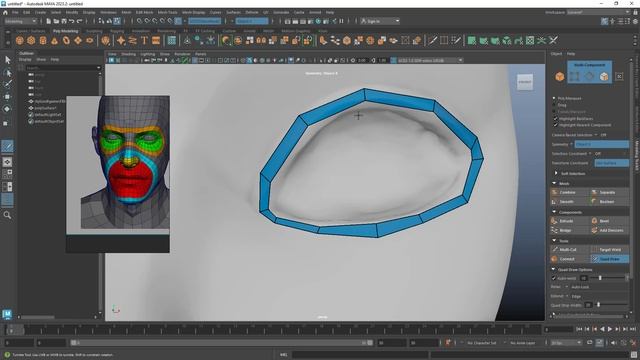
Task: Open the Outliner Display menu
Action: coord(25,60)
